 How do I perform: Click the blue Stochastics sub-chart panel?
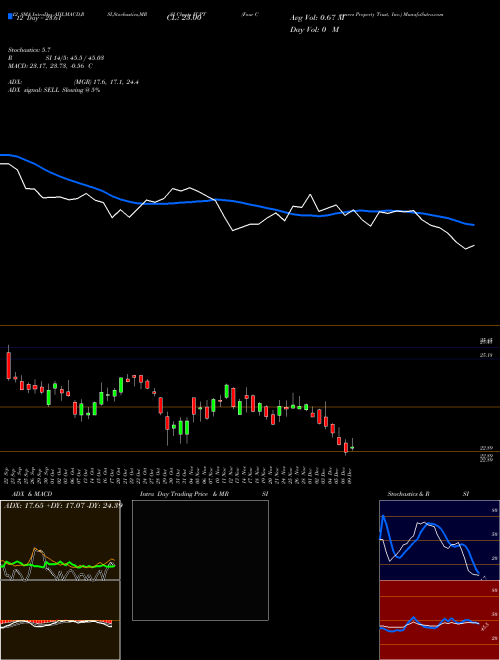coord(439,540)
